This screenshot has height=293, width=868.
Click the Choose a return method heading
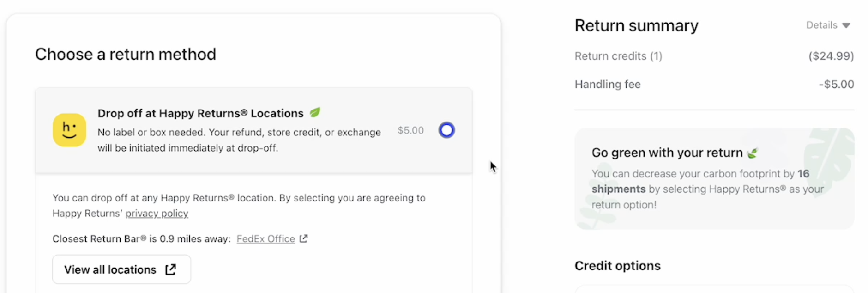[x=126, y=55]
